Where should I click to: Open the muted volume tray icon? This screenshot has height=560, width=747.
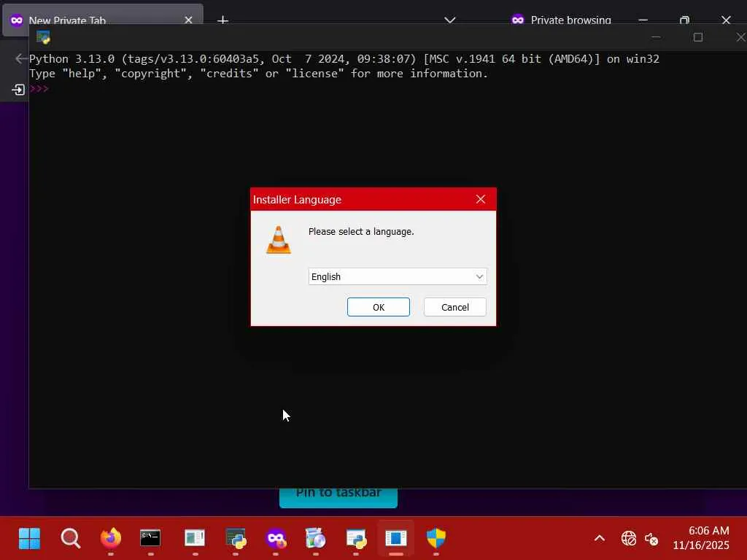coord(651,539)
